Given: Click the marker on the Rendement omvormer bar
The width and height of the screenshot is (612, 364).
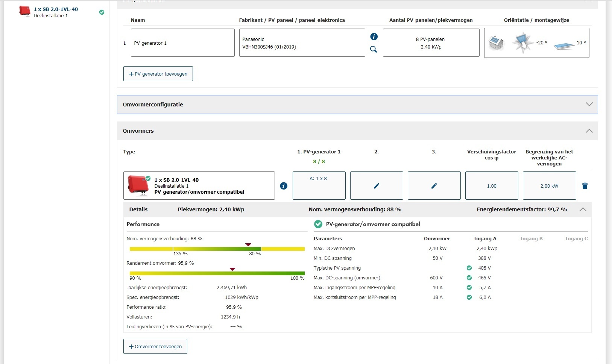Looking at the screenshot, I should click(232, 269).
